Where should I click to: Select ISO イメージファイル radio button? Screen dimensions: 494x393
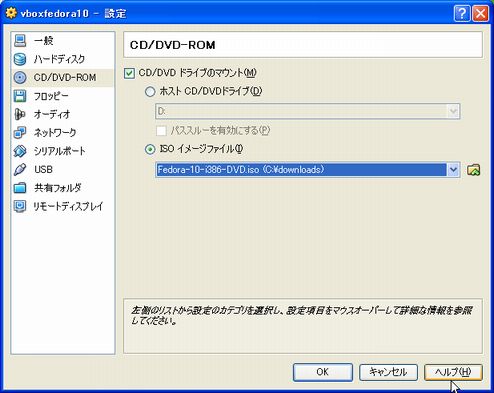point(150,149)
